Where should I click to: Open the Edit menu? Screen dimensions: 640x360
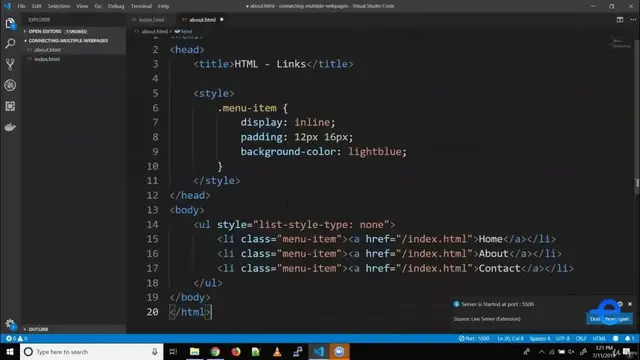[37, 6]
